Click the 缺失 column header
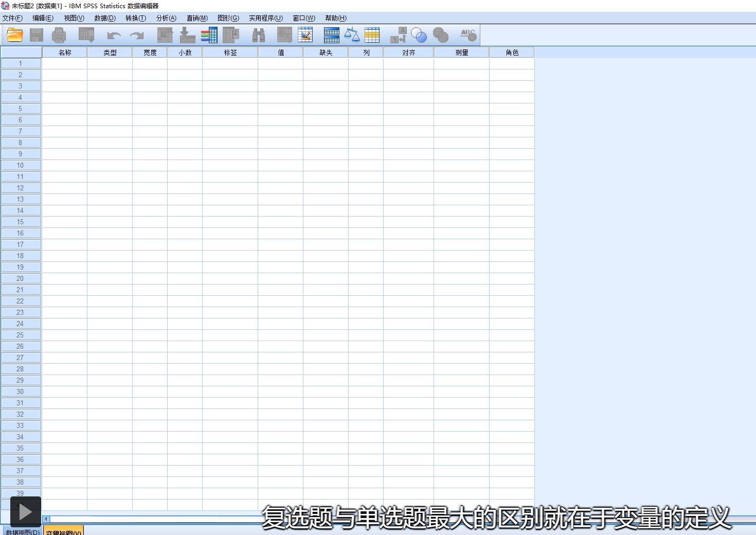This screenshot has width=756, height=535. coord(326,52)
